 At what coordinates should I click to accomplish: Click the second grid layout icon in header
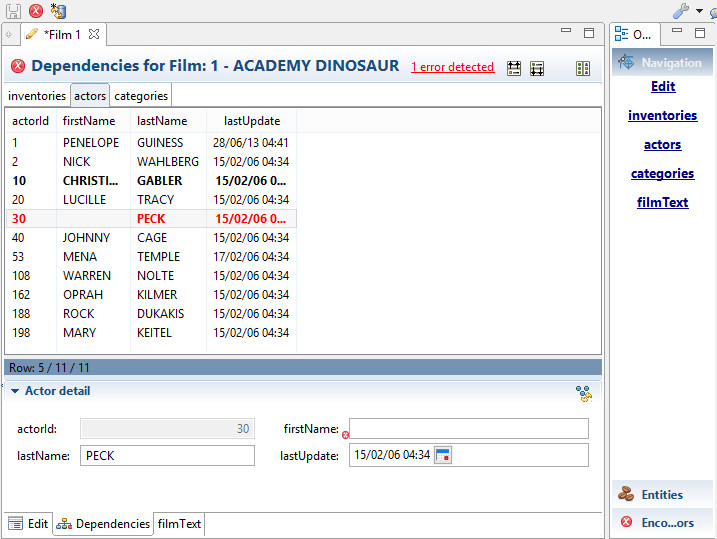point(537,68)
